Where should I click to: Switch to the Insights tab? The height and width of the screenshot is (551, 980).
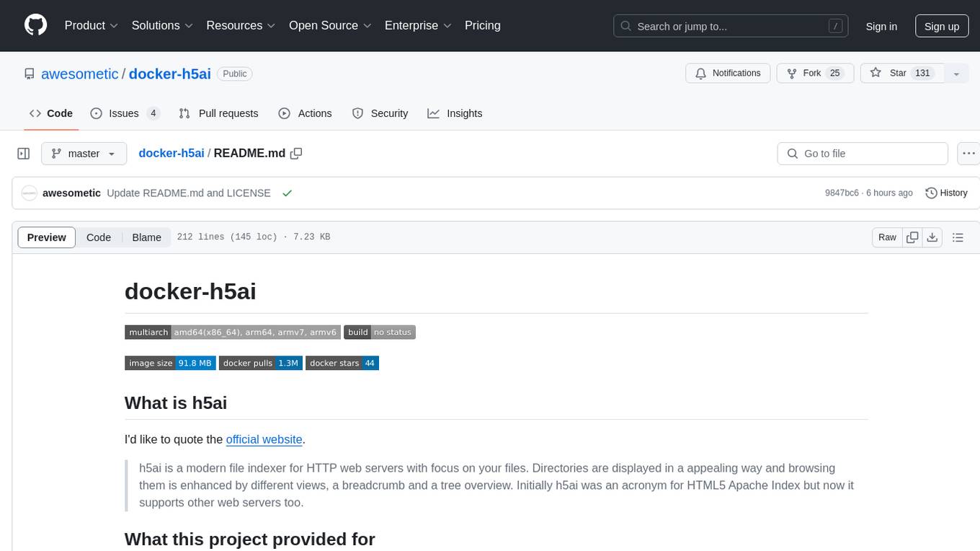click(x=455, y=113)
